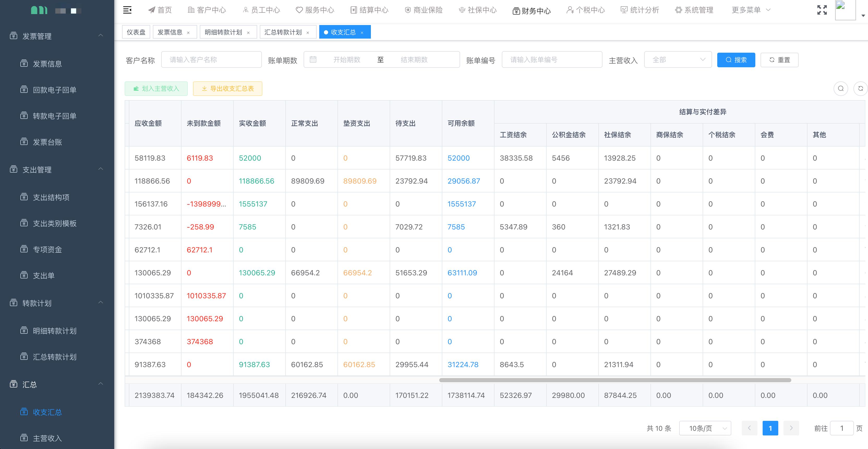Enter fullscreen mode
Image resolution: width=868 pixels, height=449 pixels.
pyautogui.click(x=822, y=10)
